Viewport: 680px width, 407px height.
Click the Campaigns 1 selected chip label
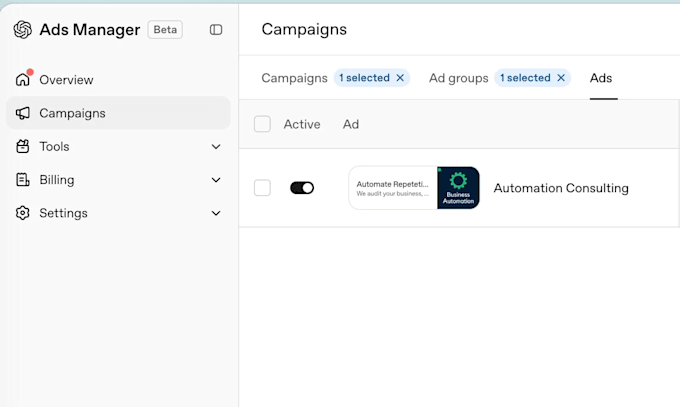pyautogui.click(x=364, y=78)
